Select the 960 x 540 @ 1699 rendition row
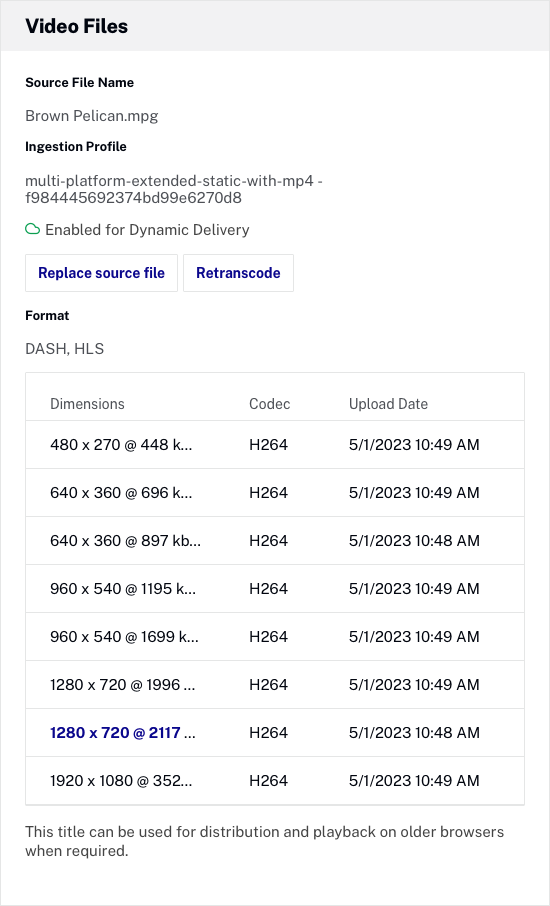This screenshot has height=906, width=550. (275, 637)
